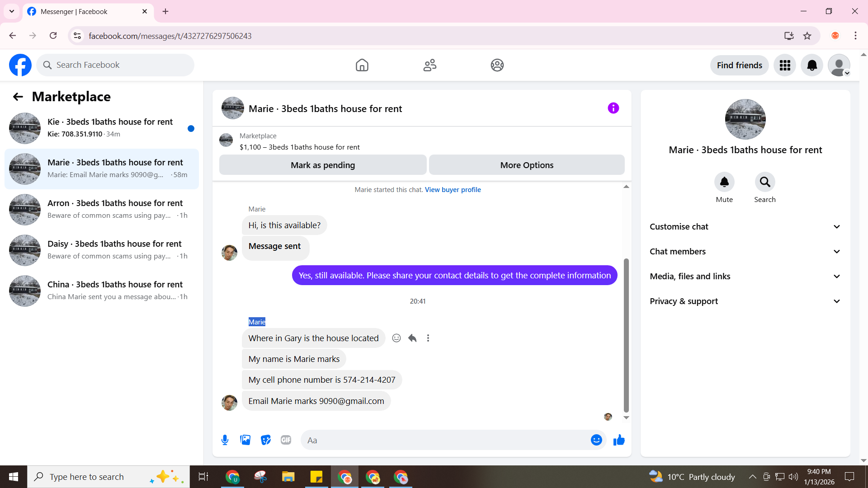868x488 pixels.
Task: Open conversation information purple icon
Action: [613, 108]
